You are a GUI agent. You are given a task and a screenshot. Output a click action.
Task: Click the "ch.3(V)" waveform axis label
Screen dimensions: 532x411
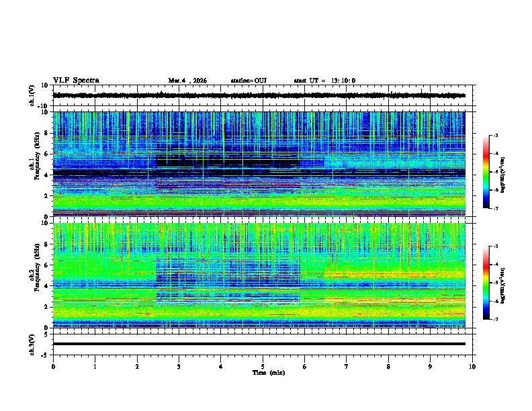32,345
